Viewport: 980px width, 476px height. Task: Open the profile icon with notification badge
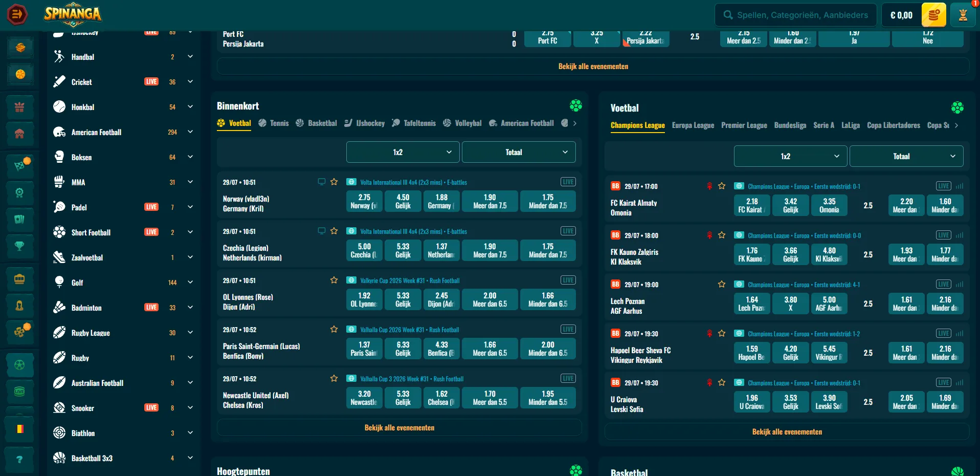coord(963,15)
